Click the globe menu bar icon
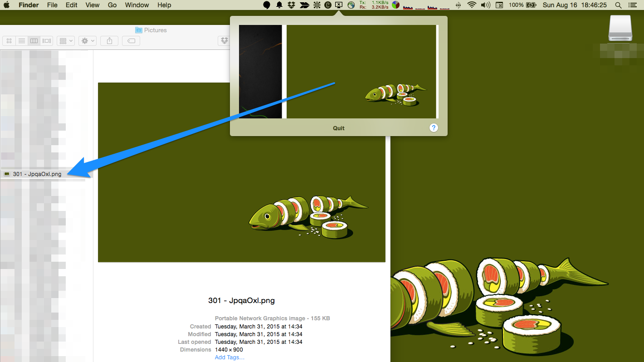 coord(351,5)
